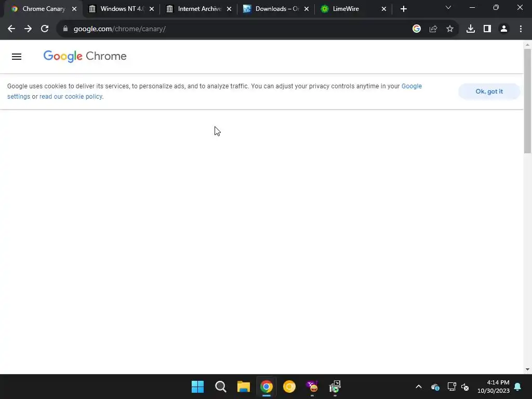The height and width of the screenshot is (399, 532).
Task: Switch to the Downloads tab
Action: click(276, 9)
